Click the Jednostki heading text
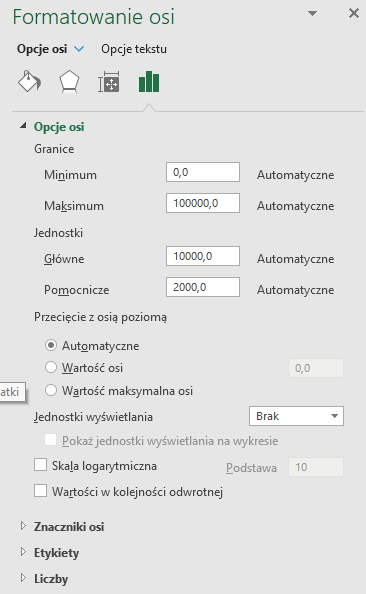Screen dimensions: 366x594 pyautogui.click(x=58, y=233)
